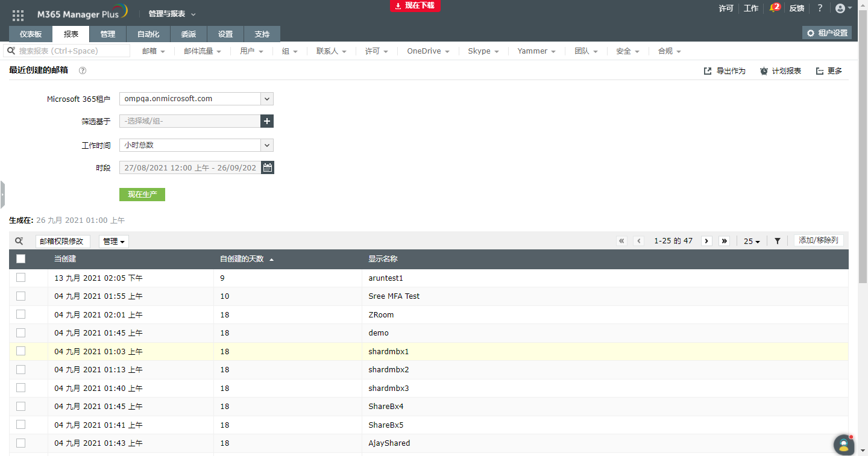Click the 添加/移除列 button
The width and height of the screenshot is (868, 456).
(x=819, y=240)
